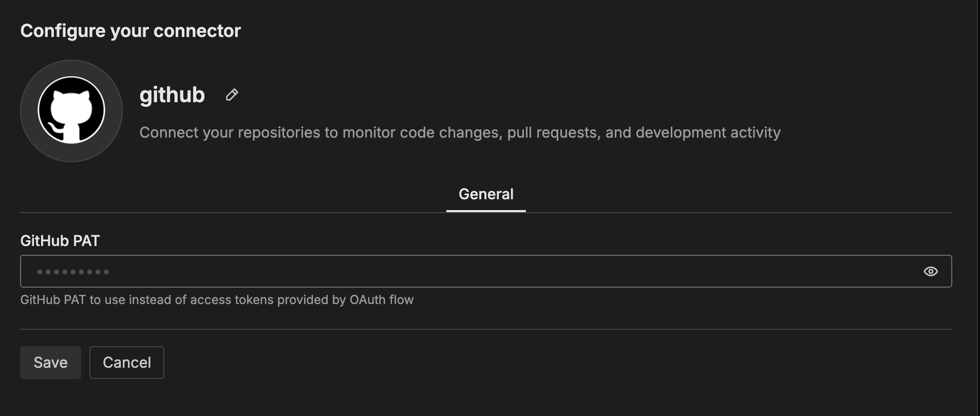This screenshot has height=416, width=980.
Task: Click the underline beneath General tab
Action: 485,211
